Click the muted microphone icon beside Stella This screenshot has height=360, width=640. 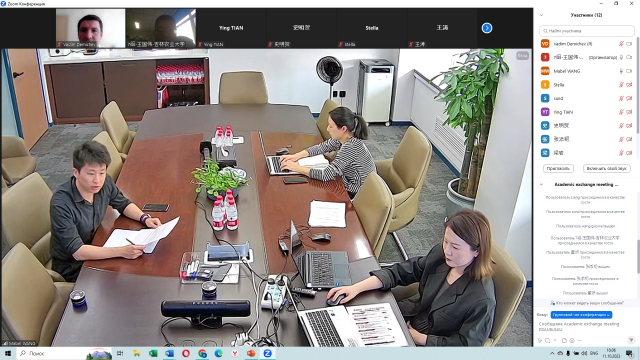(621, 85)
